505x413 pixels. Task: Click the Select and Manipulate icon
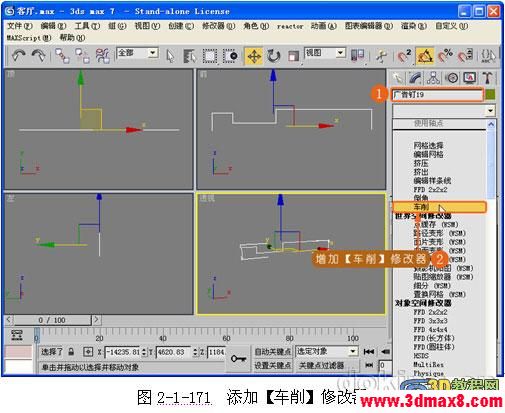pos(381,56)
